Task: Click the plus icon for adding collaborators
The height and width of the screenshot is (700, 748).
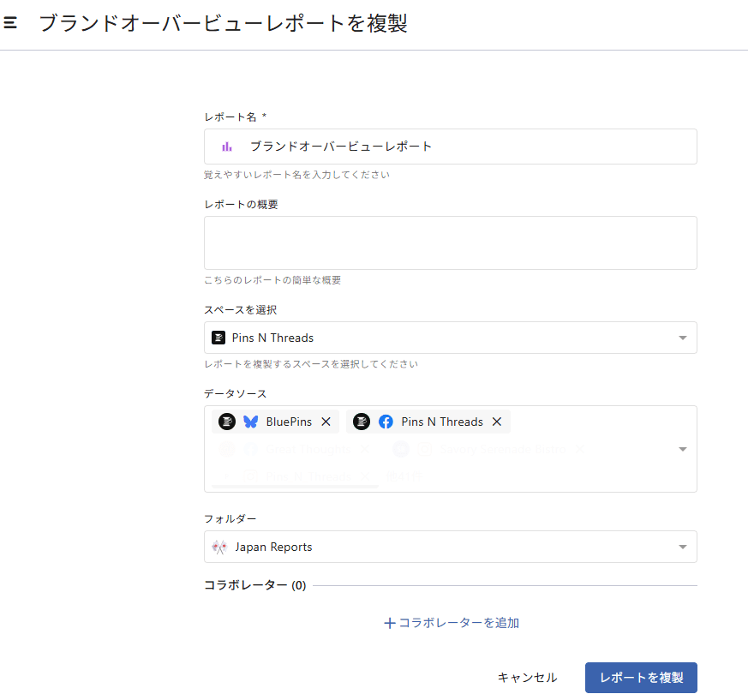Action: click(x=390, y=623)
